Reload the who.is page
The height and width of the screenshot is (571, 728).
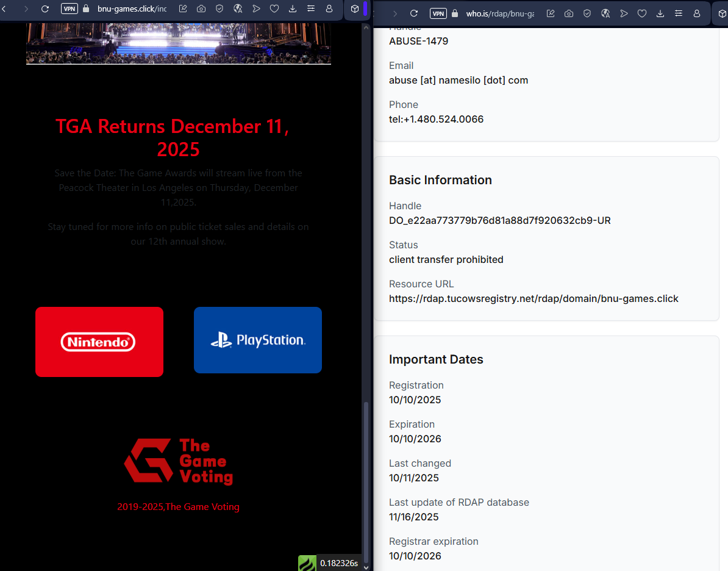(414, 13)
